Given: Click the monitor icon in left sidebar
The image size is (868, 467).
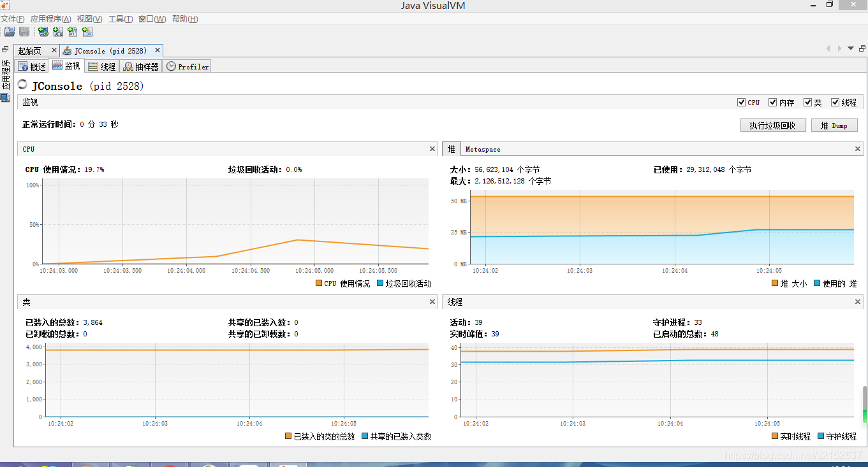Looking at the screenshot, I should tap(5, 97).
